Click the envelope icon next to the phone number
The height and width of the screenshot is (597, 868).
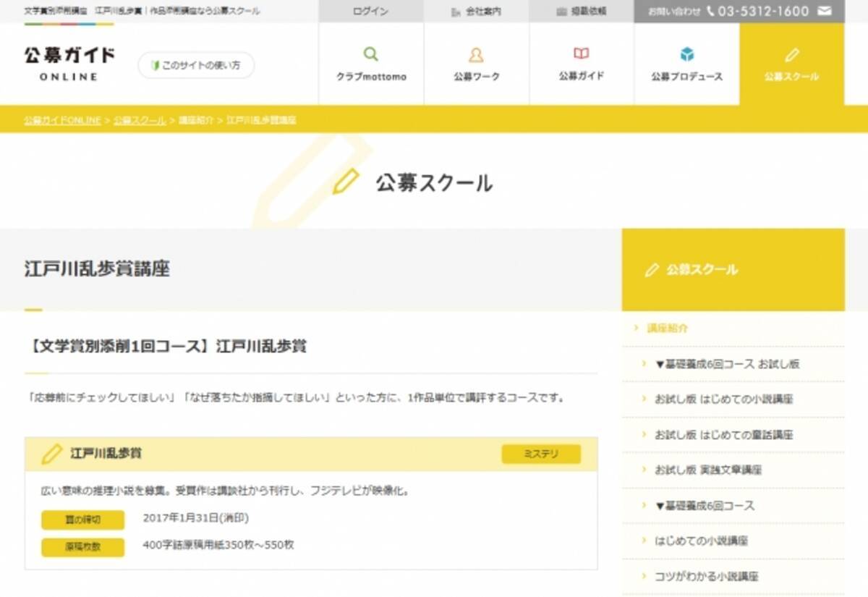click(x=826, y=12)
